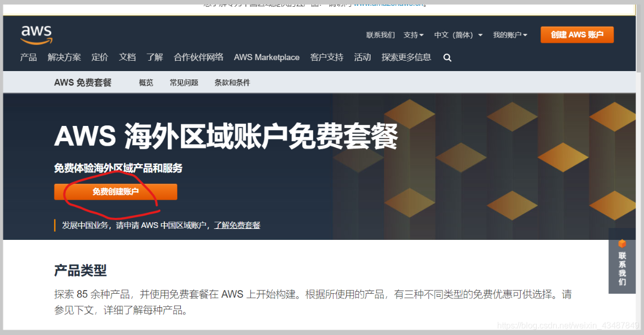
Task: Click the AWS 免费套餐 heading link
Action: (x=83, y=83)
